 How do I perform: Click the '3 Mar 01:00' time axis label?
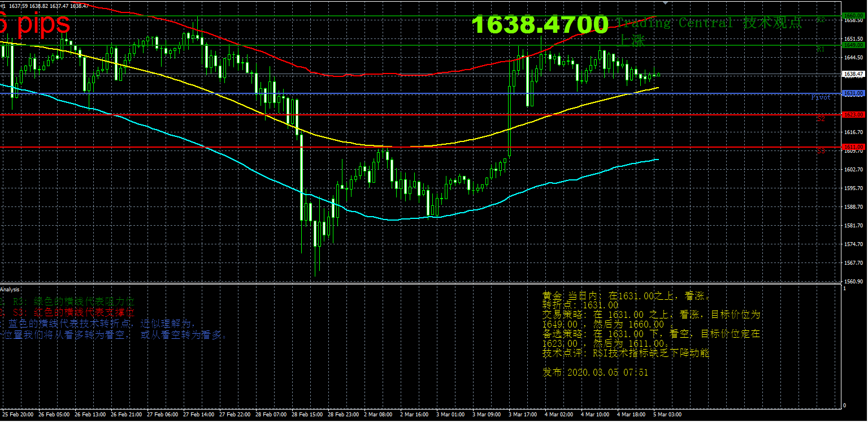pos(450,414)
